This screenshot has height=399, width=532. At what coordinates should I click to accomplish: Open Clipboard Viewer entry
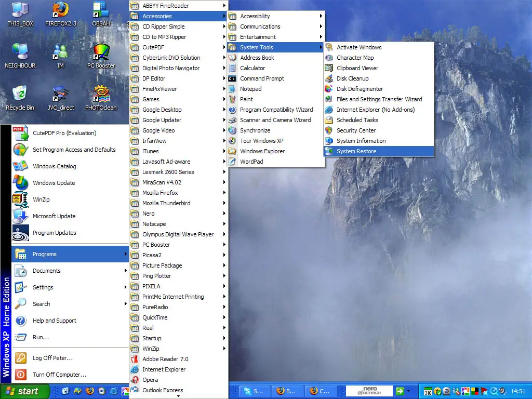(379, 68)
